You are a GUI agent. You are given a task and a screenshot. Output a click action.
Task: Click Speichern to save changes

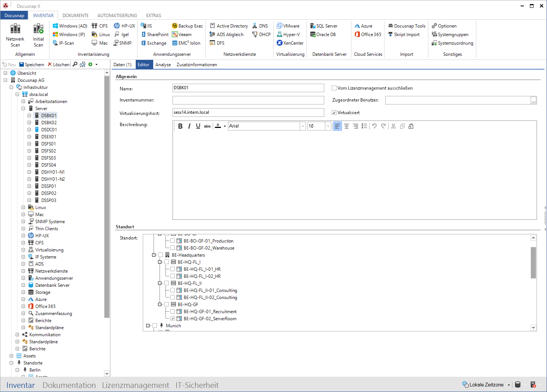[x=32, y=65]
